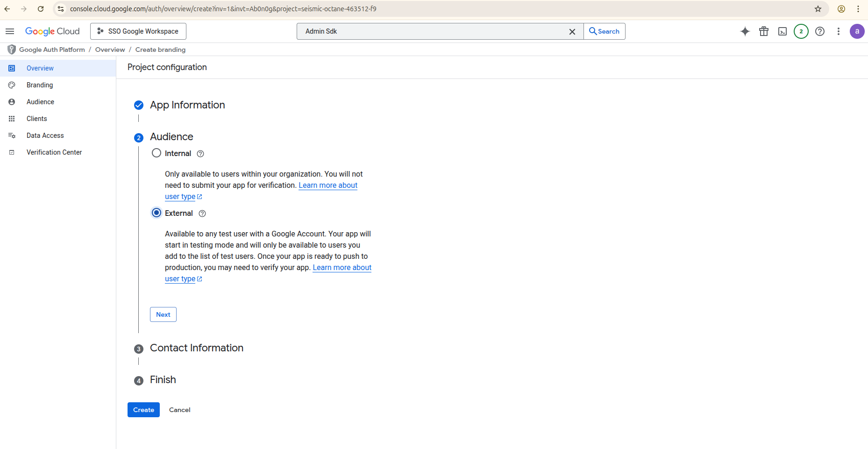This screenshot has height=449, width=868.
Task: Open the SSO Google Workspace project picker
Action: [x=138, y=31]
